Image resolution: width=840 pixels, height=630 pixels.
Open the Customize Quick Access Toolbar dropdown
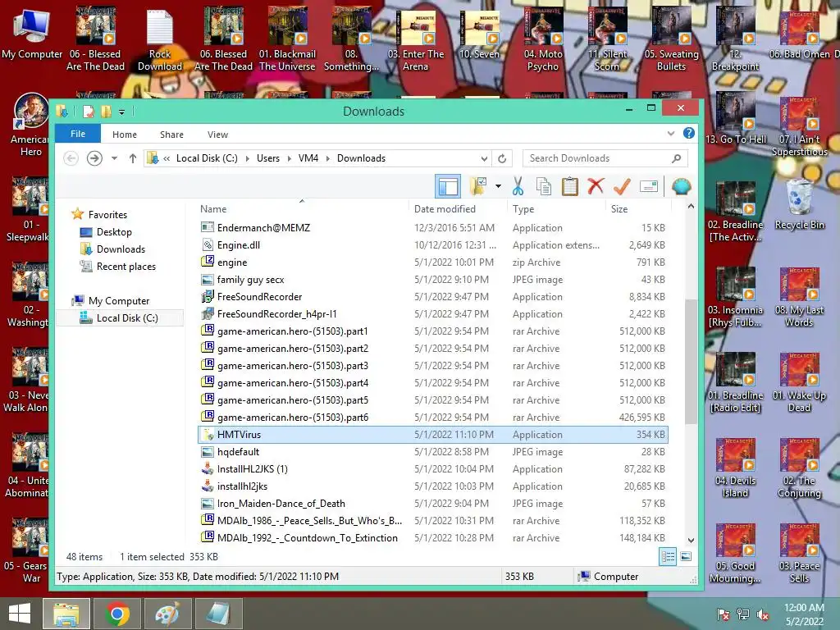[121, 112]
